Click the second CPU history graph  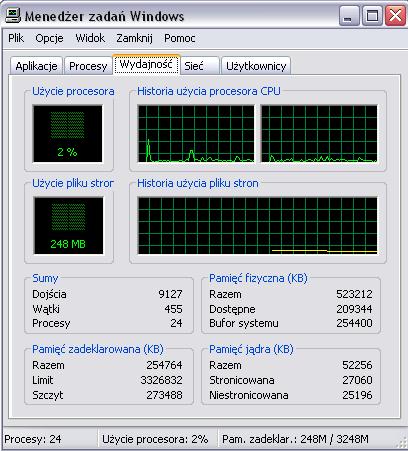pos(319,134)
